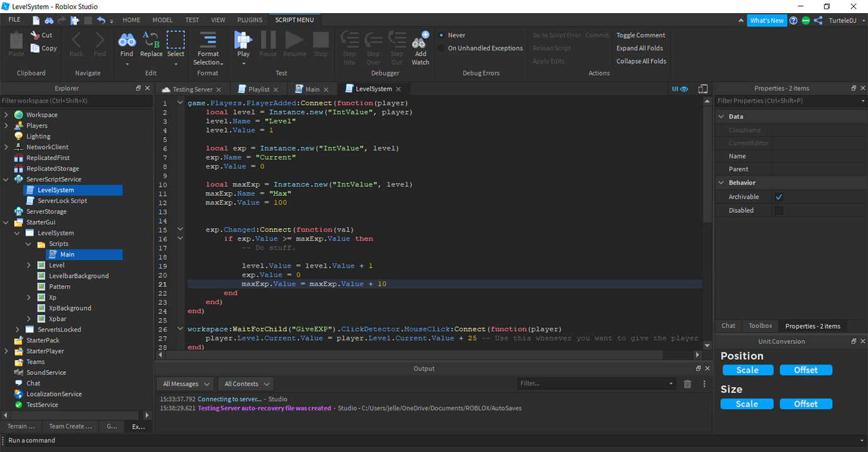Fold the exp.Changed function at line 15
The image size is (868, 452).
(x=181, y=230)
